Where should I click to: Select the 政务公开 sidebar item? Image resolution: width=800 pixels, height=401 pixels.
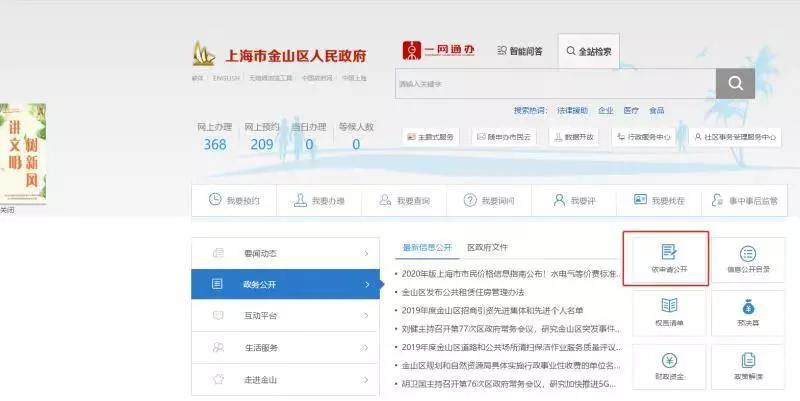click(285, 285)
